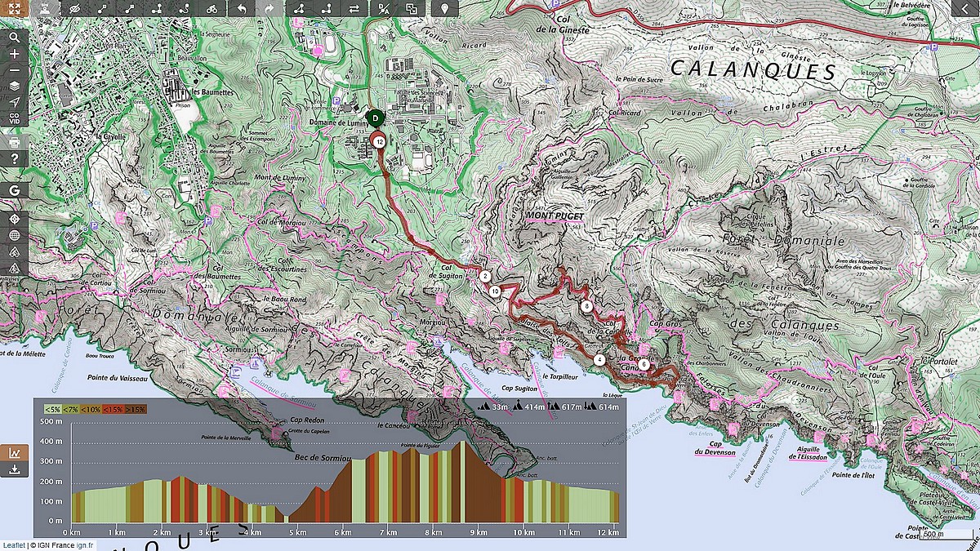980x551 pixels.
Task: Open the map layers selector
Action: 14,85
